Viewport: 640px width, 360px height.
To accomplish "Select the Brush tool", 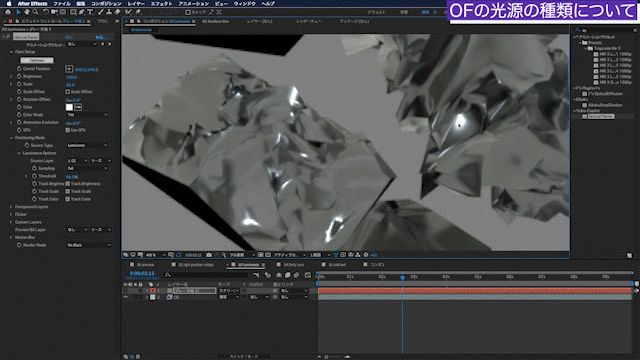I will (x=100, y=12).
